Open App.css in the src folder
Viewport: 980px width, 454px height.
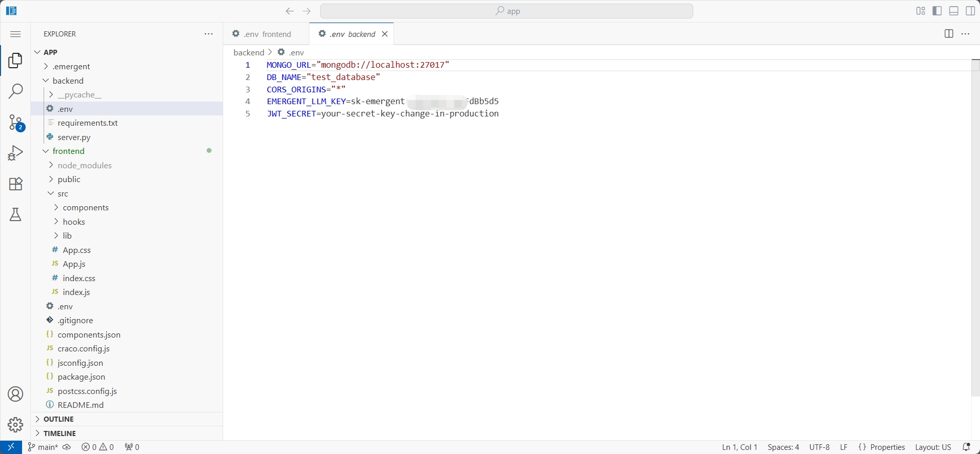(x=127, y=250)
